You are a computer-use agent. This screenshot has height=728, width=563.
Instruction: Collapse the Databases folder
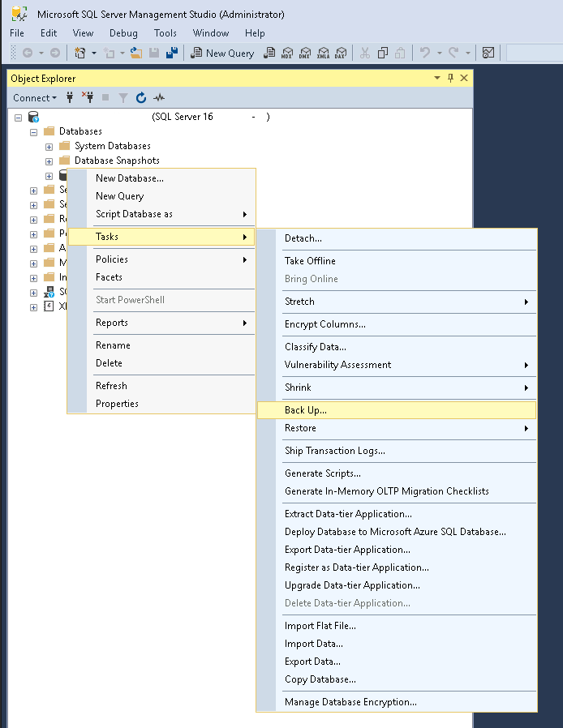click(33, 132)
